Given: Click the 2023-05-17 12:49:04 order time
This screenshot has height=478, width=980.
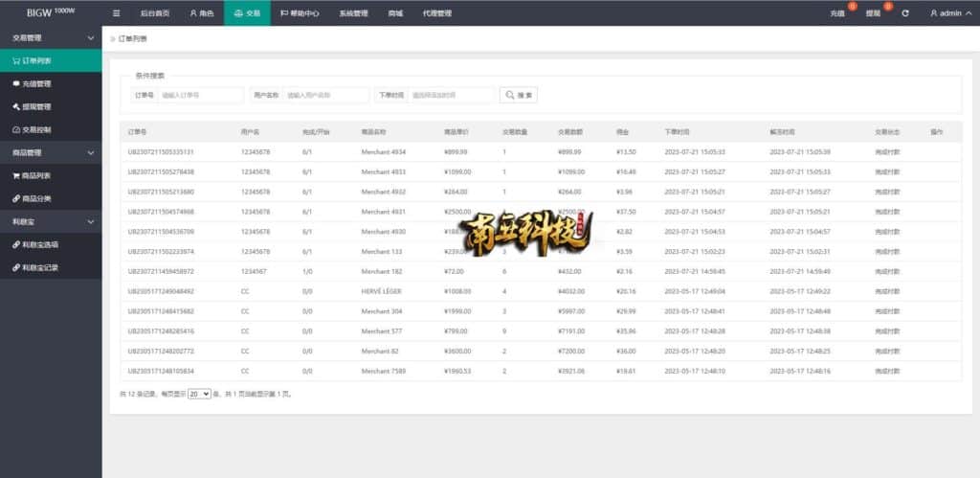Looking at the screenshot, I should click(695, 291).
